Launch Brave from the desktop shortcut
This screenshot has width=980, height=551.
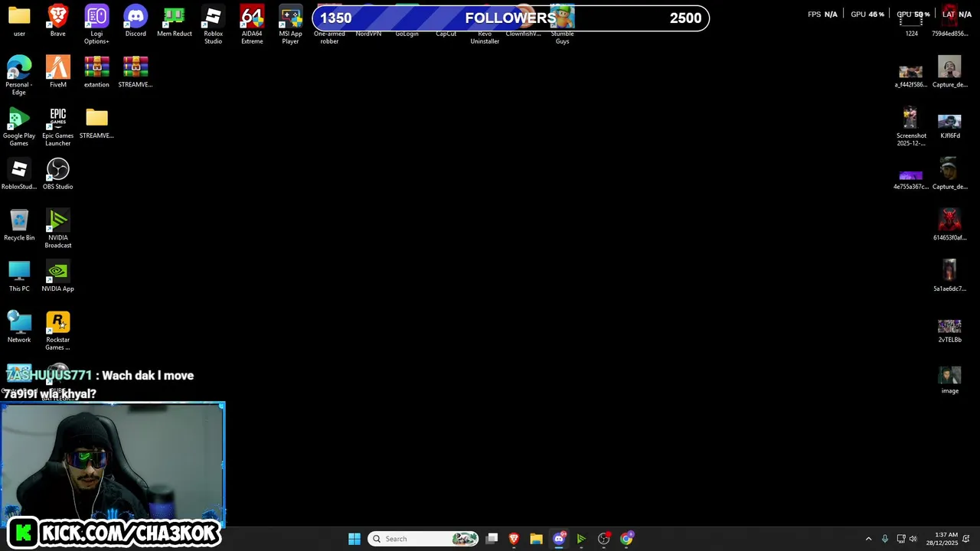coord(58,21)
